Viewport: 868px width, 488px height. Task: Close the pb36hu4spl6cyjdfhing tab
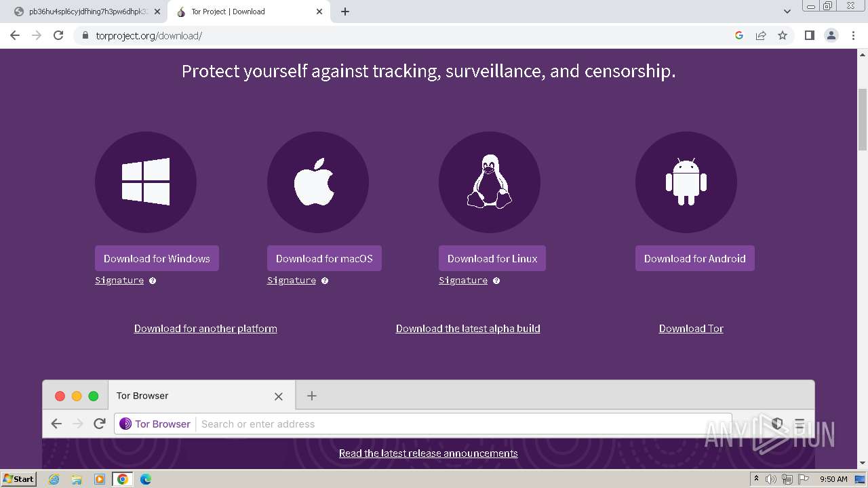coord(157,12)
